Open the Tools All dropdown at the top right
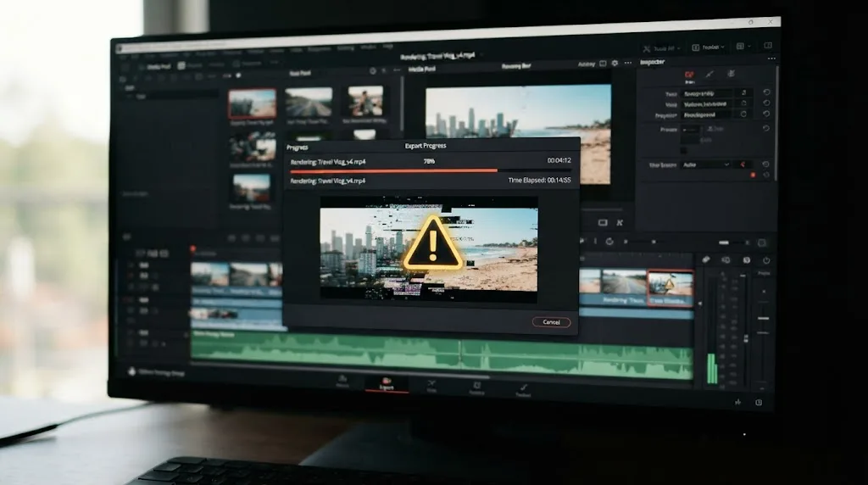 661,48
